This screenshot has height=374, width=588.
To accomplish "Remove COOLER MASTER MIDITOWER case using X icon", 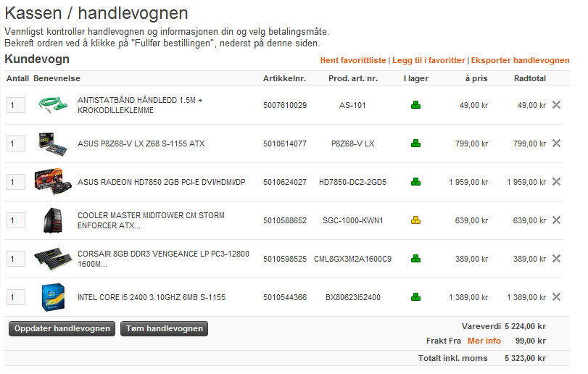I will (557, 220).
